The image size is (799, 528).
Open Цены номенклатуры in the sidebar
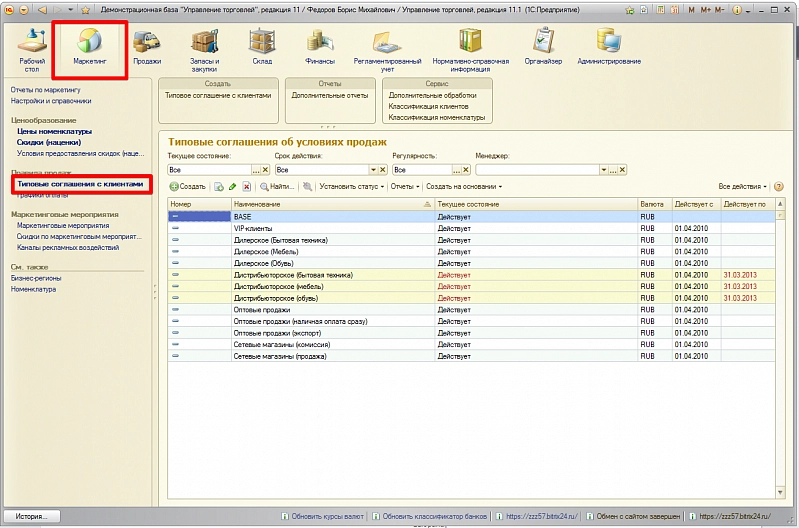click(54, 131)
